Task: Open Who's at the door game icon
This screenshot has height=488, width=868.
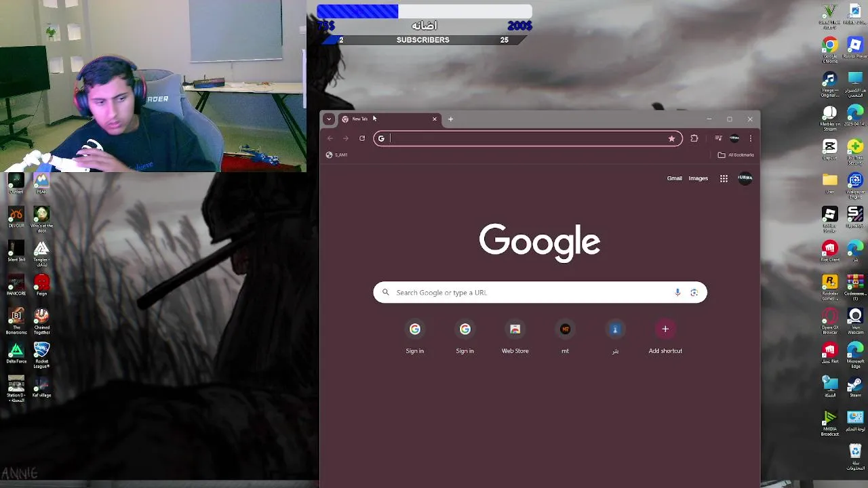Action: 41,220
